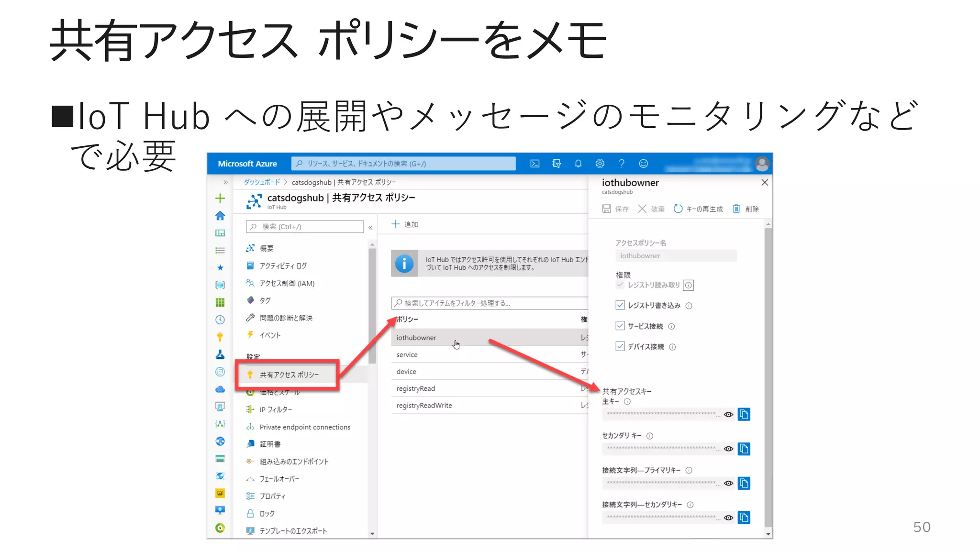Open テンプレートのエクスポート menu item

click(286, 531)
